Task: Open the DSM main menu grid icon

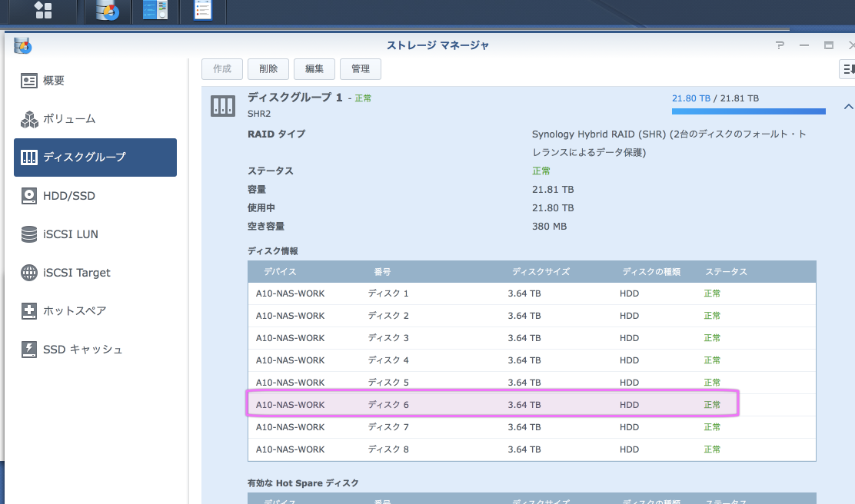Action: [44, 10]
